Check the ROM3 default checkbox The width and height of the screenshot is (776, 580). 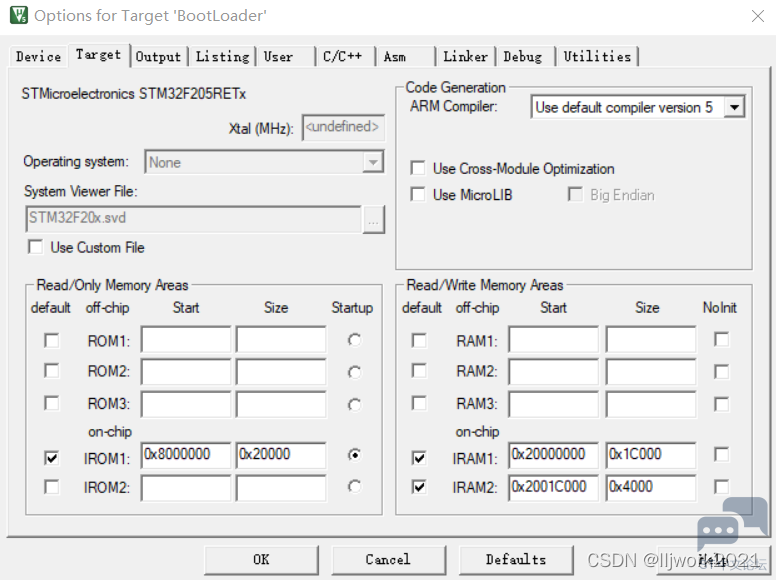click(51, 403)
